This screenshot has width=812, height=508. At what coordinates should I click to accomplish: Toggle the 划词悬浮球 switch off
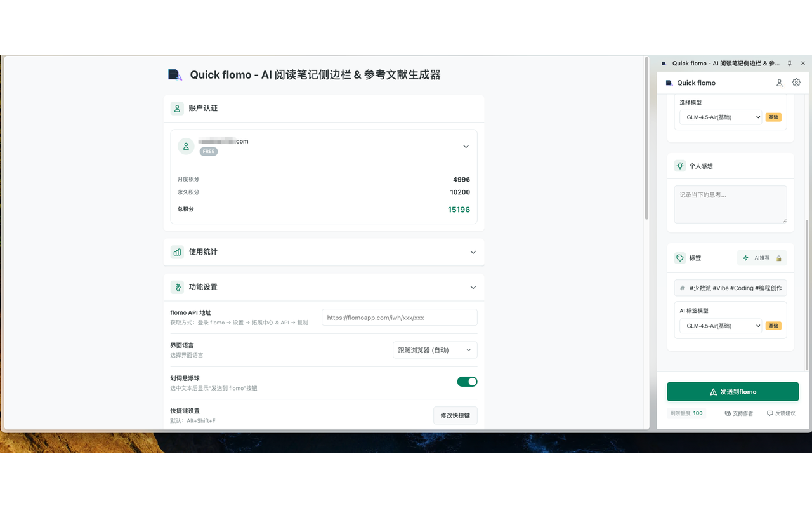pyautogui.click(x=467, y=382)
